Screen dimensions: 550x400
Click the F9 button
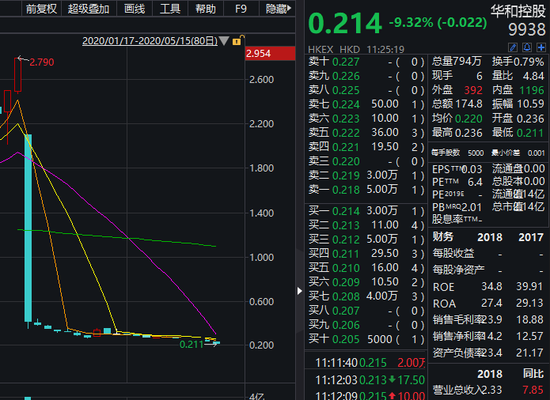pyautogui.click(x=241, y=9)
